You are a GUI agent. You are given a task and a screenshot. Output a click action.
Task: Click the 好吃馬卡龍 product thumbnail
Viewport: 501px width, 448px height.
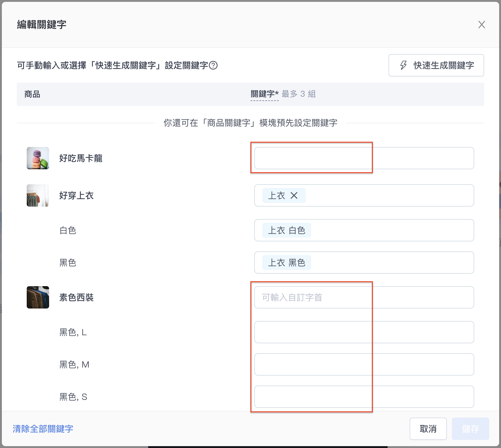pos(38,158)
